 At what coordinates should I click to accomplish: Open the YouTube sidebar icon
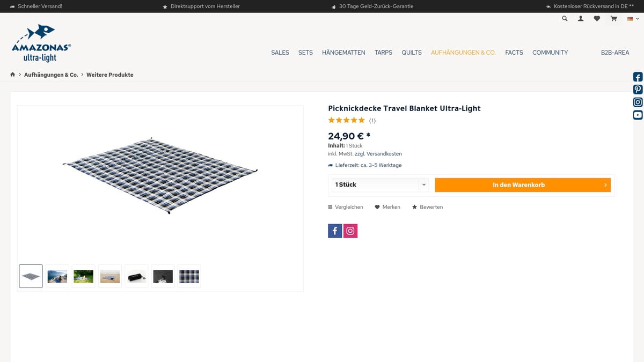(x=637, y=114)
